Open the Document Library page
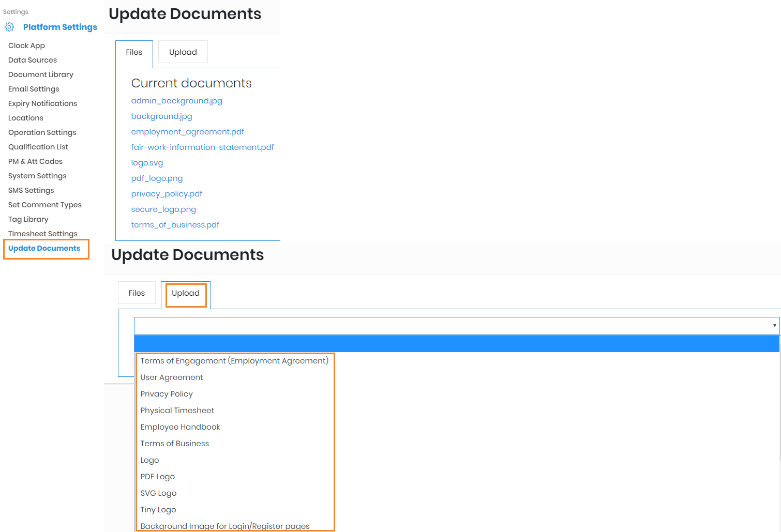 [x=41, y=75]
